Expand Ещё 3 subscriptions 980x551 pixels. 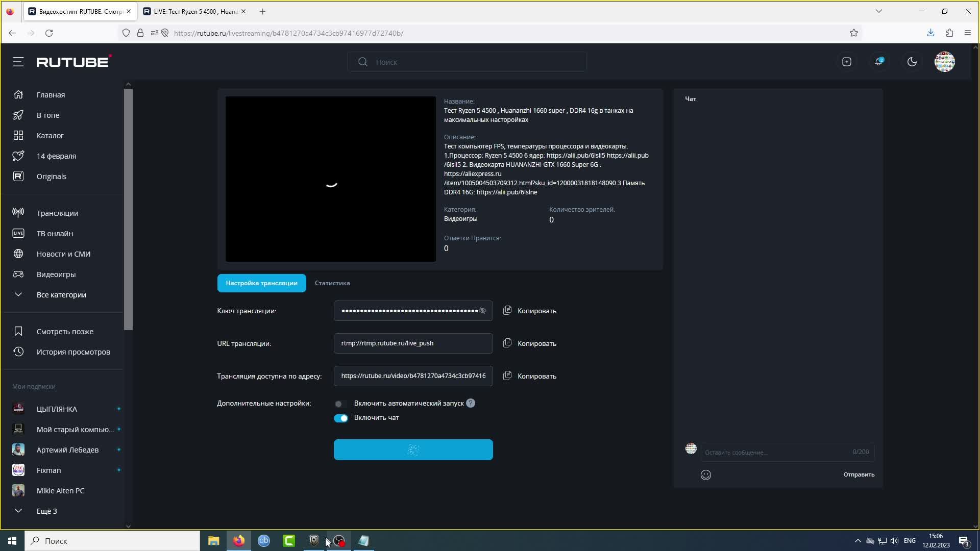[46, 511]
